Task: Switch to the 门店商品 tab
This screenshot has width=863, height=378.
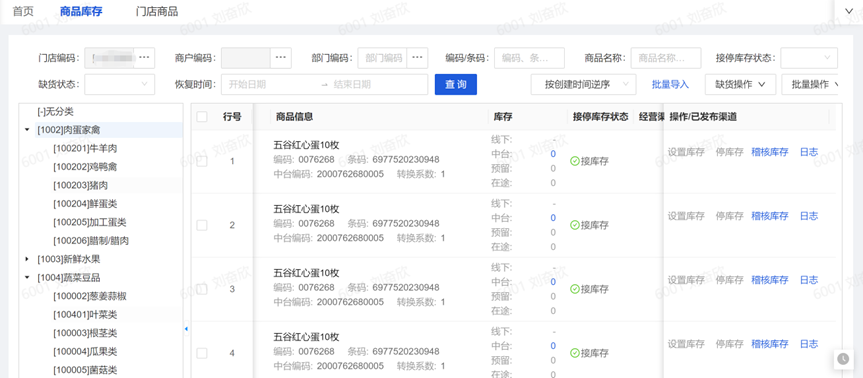Action: coord(157,11)
